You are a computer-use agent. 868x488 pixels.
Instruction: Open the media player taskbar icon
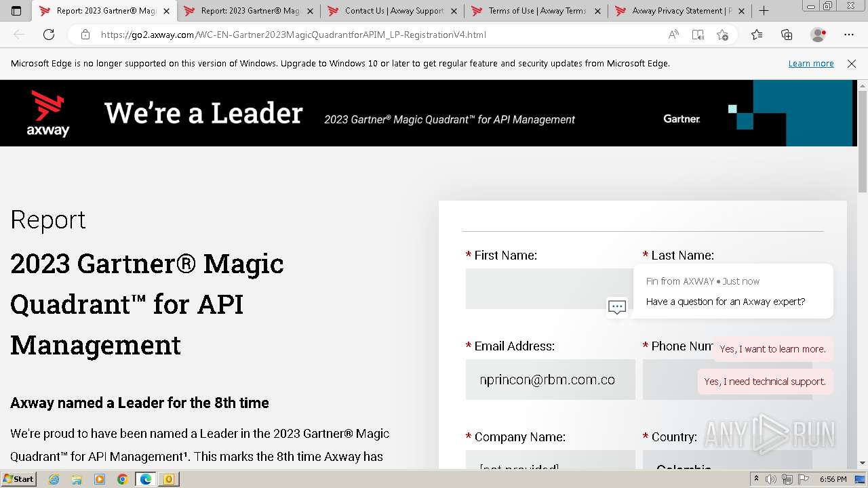100,479
